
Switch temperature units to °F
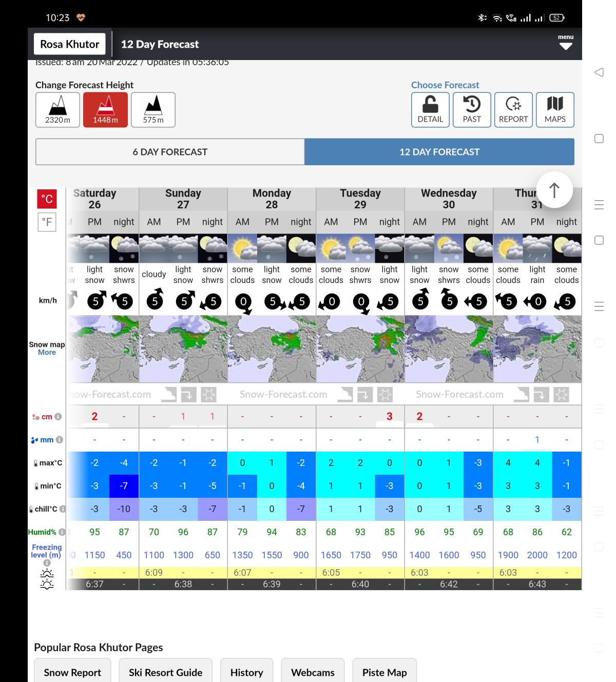[47, 222]
